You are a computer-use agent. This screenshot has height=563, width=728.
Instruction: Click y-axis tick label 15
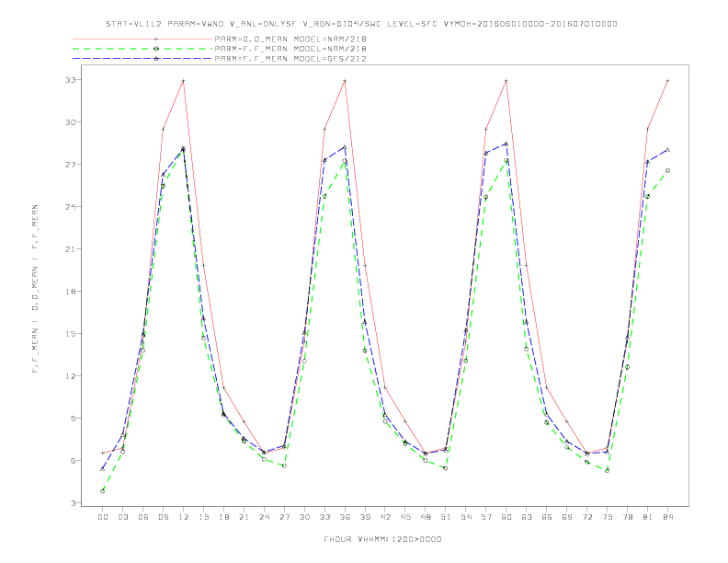[x=71, y=334]
